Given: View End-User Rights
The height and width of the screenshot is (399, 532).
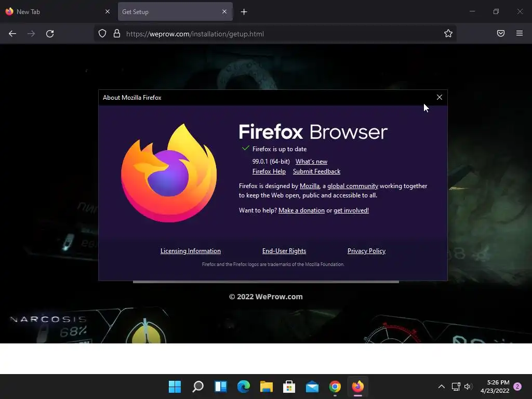Looking at the screenshot, I should [284, 251].
